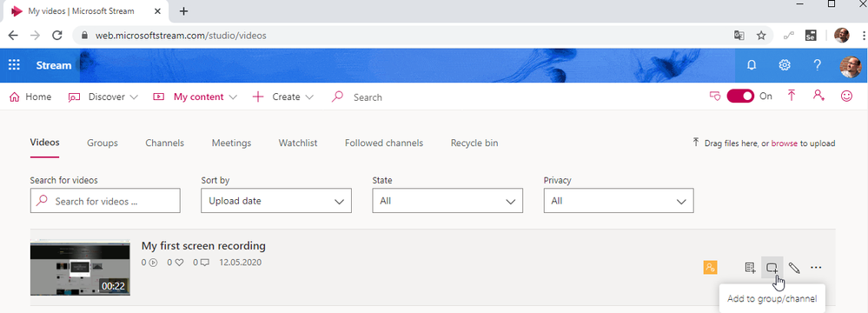Turn off the On toggle switch
The width and height of the screenshot is (868, 313).
[740, 97]
